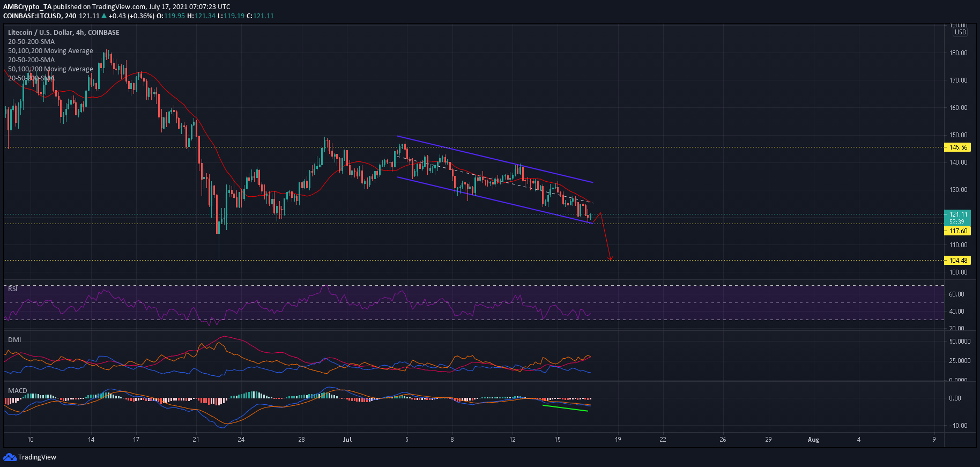Click the 150.00 price axis value
This screenshot has width=980, height=467.
point(958,135)
